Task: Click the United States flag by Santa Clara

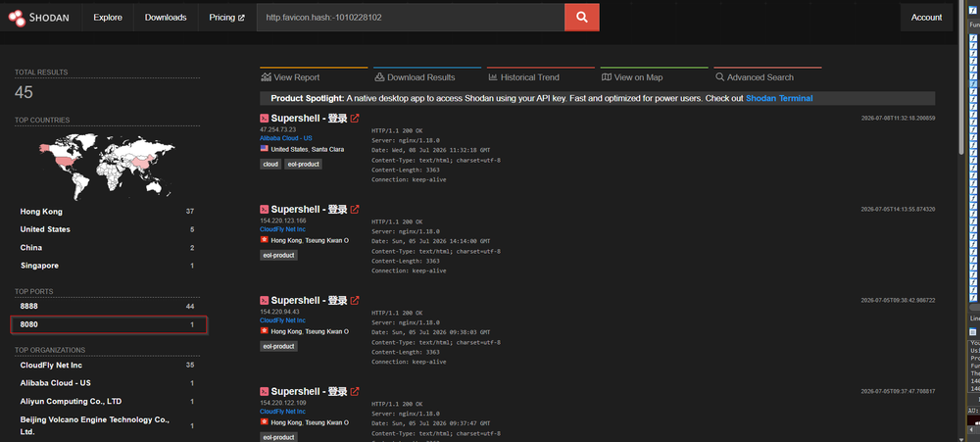Action: point(265,149)
